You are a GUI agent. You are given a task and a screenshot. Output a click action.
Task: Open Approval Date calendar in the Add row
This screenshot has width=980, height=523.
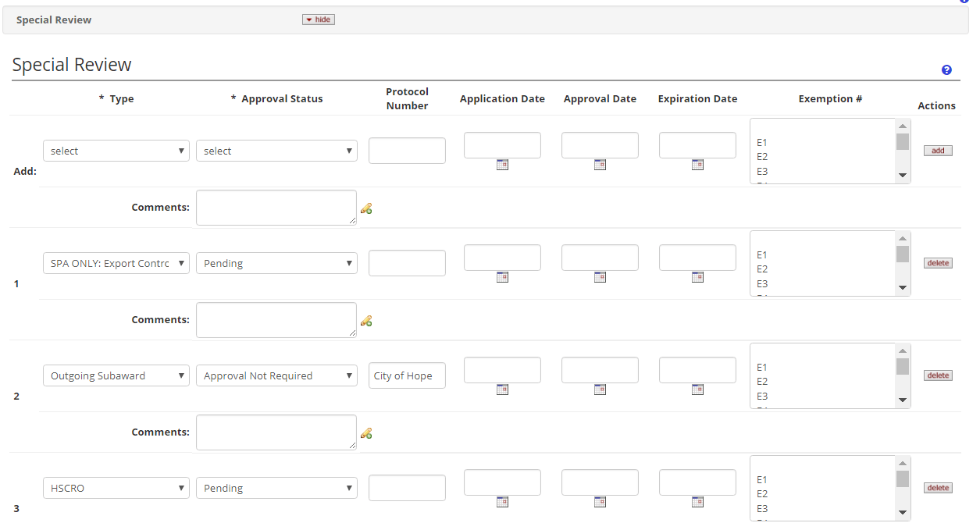coord(600,165)
